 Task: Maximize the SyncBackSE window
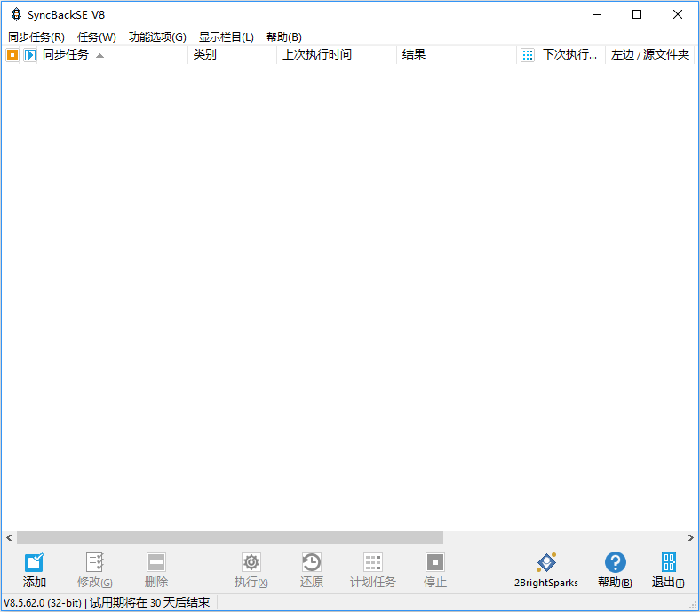click(637, 14)
